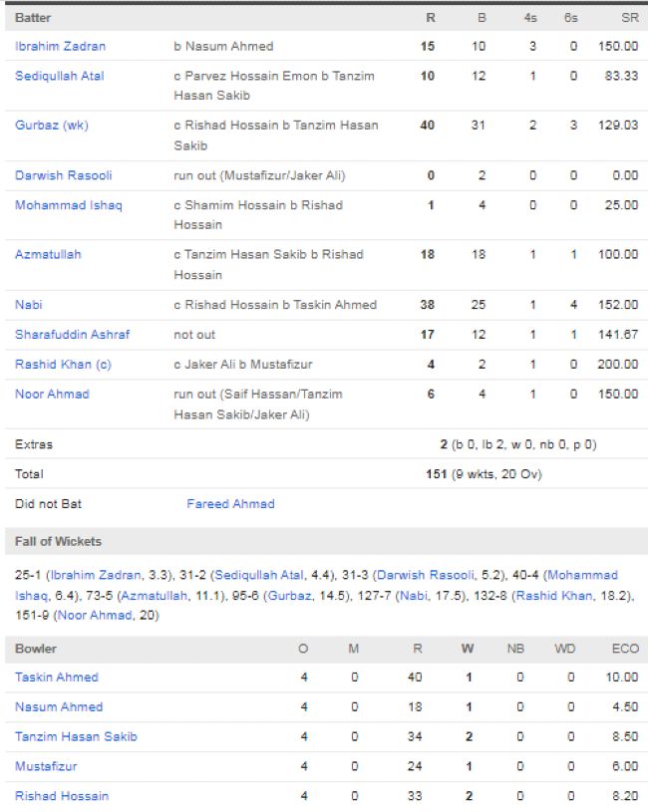Open Rashid Khan (c) player link
Viewport: 648px width, 812px height.
(x=63, y=365)
